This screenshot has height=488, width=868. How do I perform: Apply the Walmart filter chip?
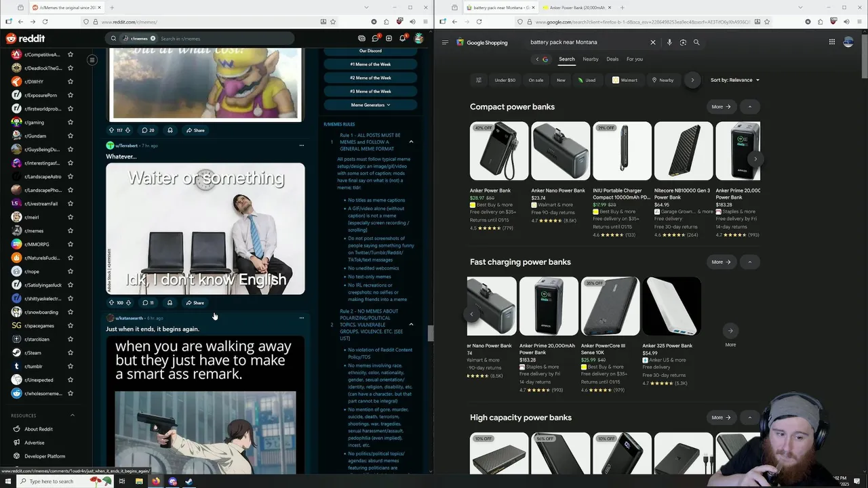(625, 80)
